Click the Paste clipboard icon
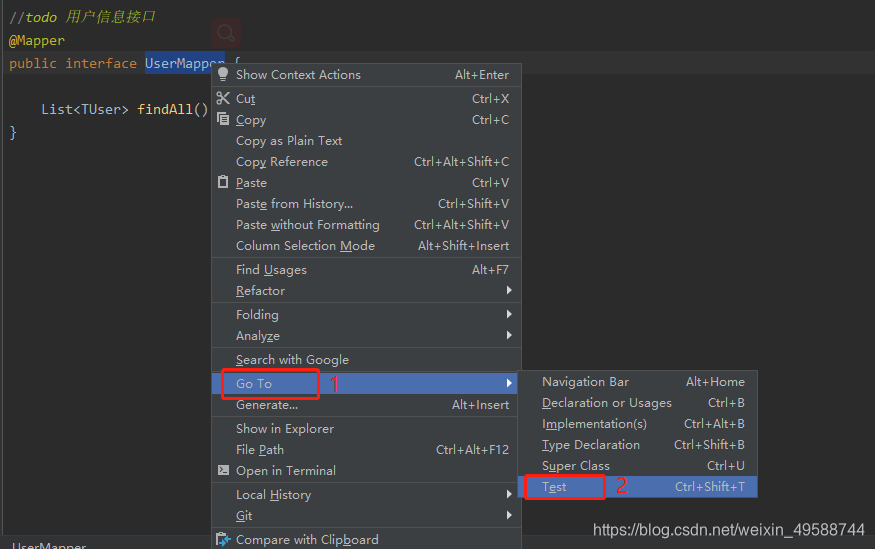Image resolution: width=875 pixels, height=549 pixels. click(x=223, y=182)
